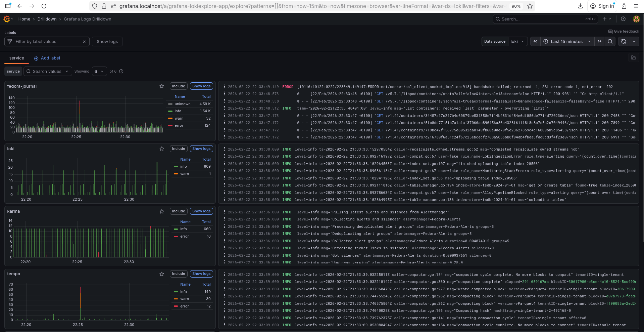Shift time range backward
The width and height of the screenshot is (644, 332).
pos(535,41)
